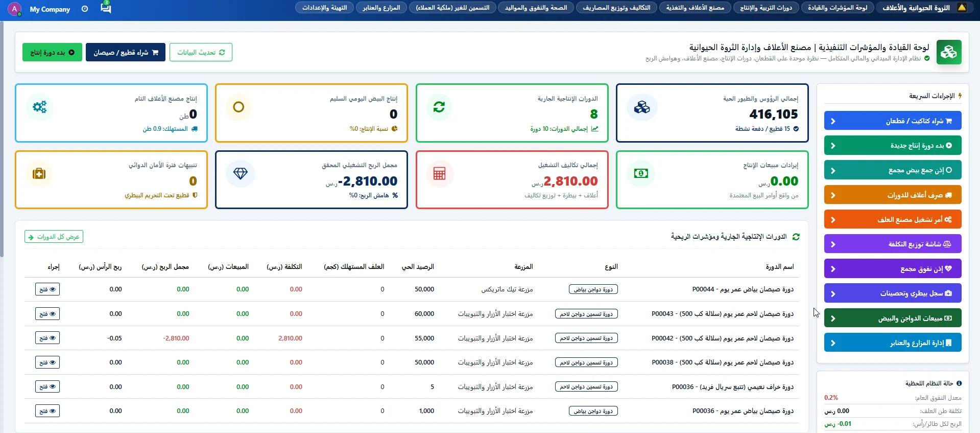Open quick action "مبيعات الدواجن والبيض"

click(893, 318)
